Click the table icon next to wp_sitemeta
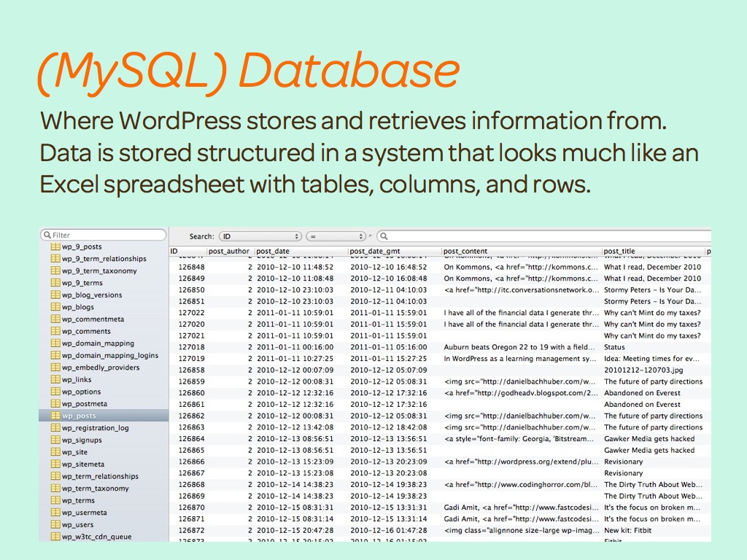747x560 pixels. pyautogui.click(x=55, y=464)
